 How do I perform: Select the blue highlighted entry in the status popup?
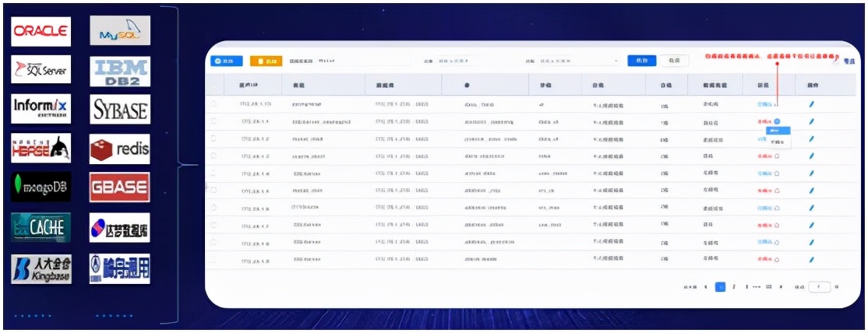pyautogui.click(x=778, y=131)
